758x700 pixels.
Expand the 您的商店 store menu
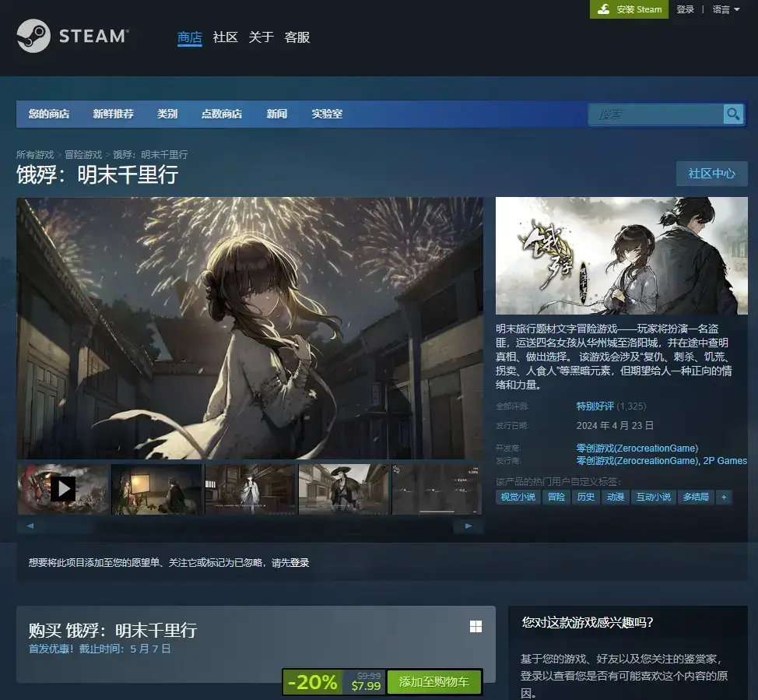click(x=49, y=114)
